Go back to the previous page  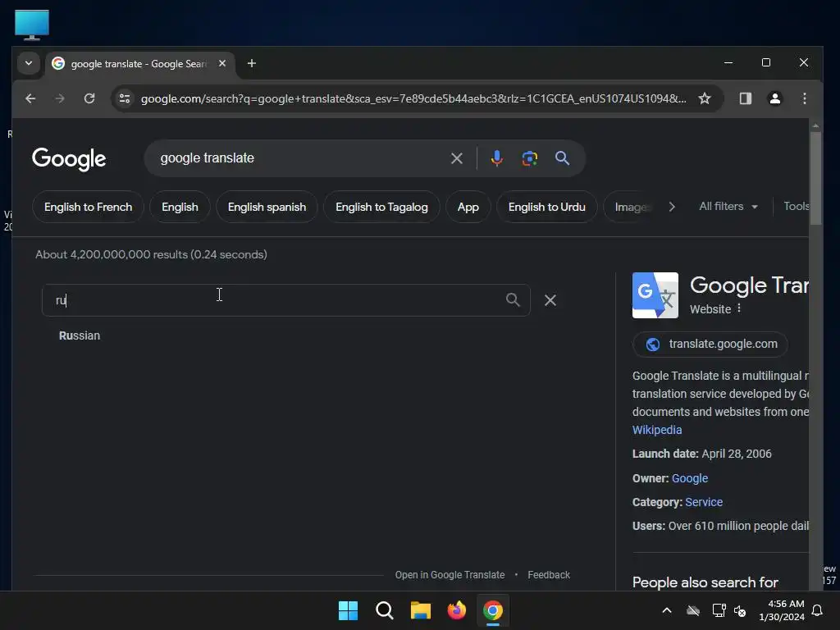30,98
